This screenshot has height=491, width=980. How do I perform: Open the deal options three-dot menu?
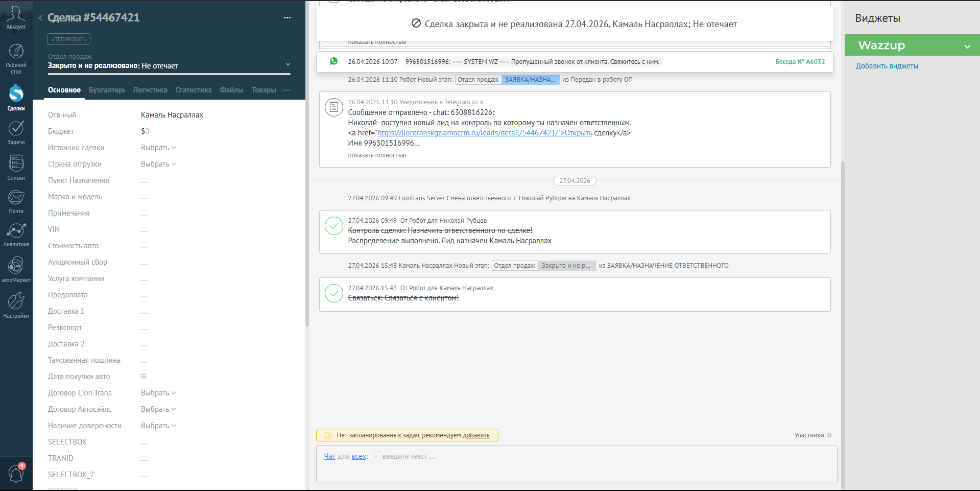[287, 18]
